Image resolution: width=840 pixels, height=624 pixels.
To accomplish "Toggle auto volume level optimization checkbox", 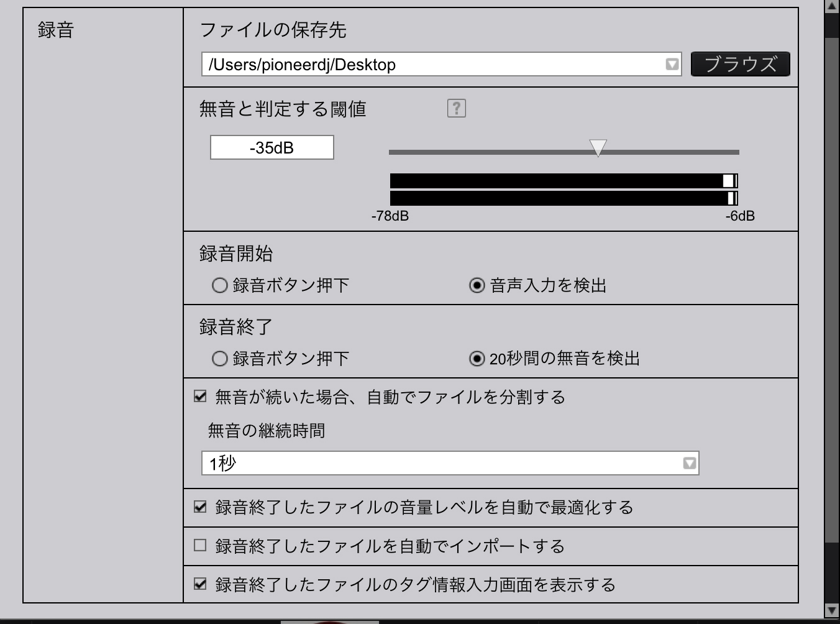I will pos(200,507).
